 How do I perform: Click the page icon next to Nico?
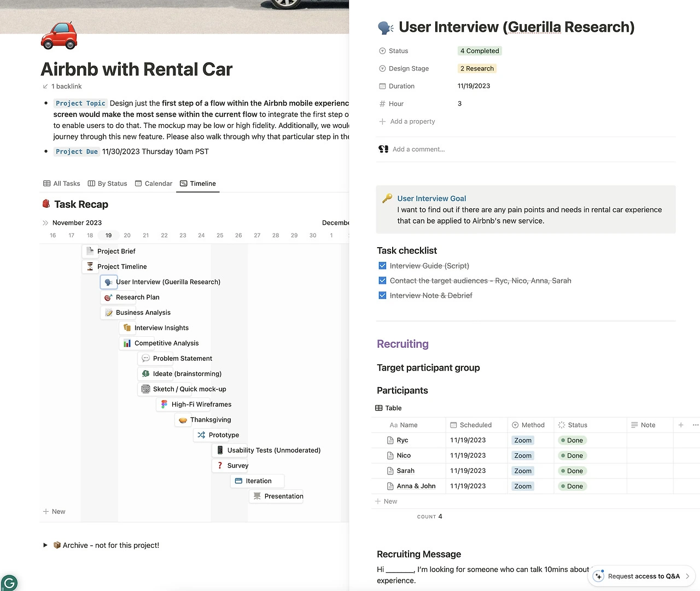point(390,455)
